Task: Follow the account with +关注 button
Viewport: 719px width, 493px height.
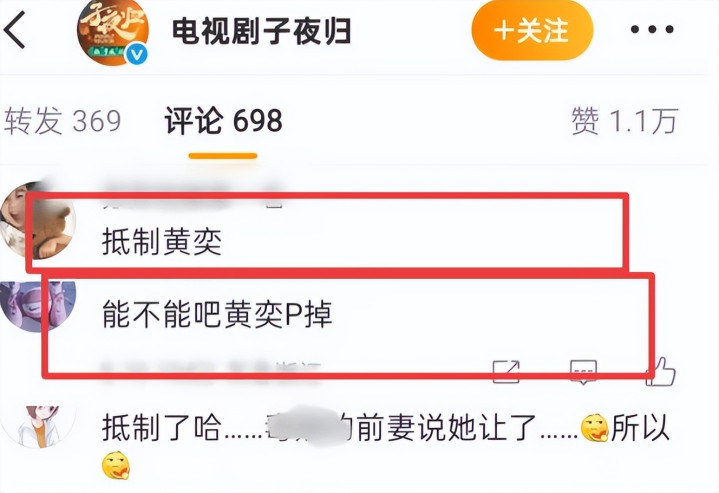Action: pos(532,30)
